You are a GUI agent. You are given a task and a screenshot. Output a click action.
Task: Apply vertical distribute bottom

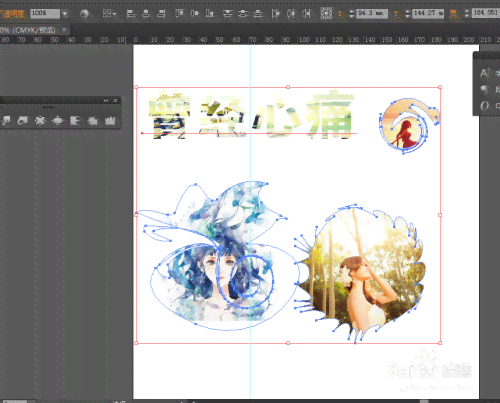(258, 14)
